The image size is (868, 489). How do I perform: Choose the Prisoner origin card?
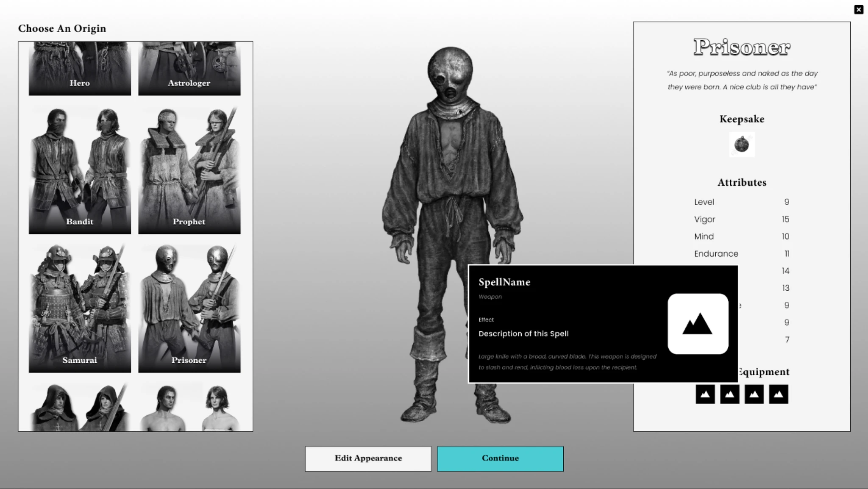point(189,308)
